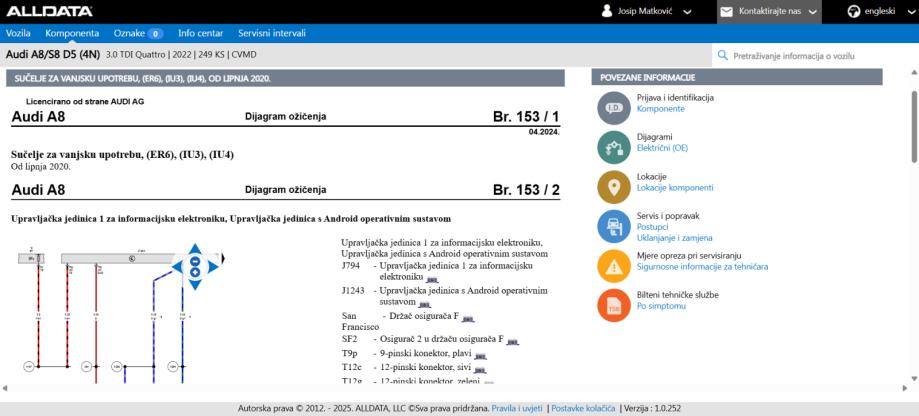Screen dimensions: 919x416
Task: Click the Br. 153 / 2 page label
Action: (526, 190)
